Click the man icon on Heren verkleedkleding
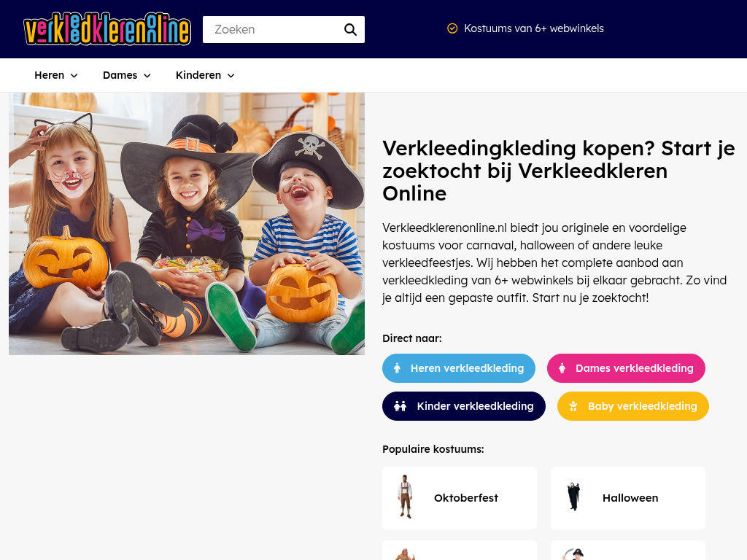 click(x=398, y=368)
